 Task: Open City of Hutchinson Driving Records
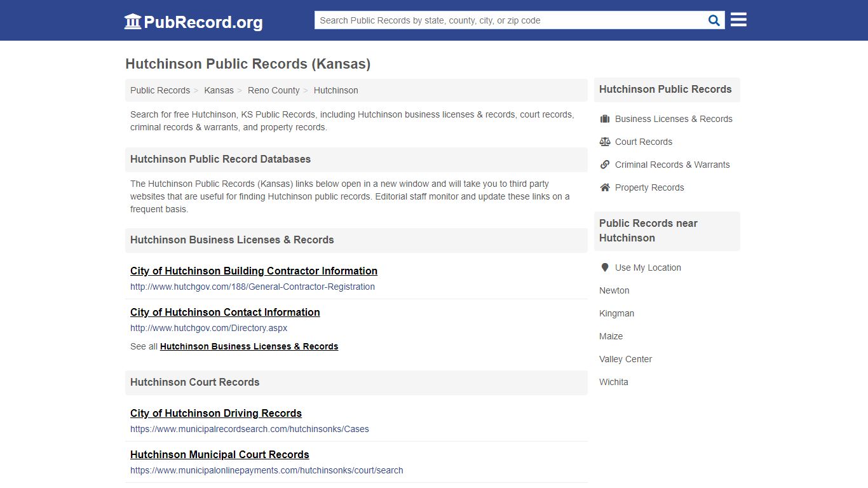(216, 413)
